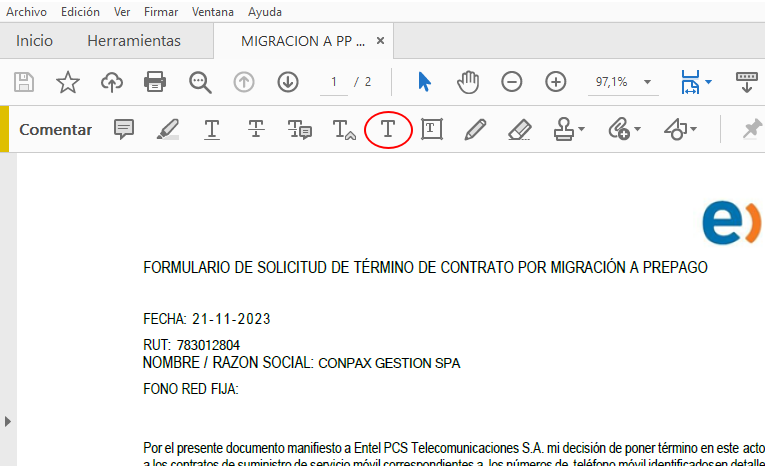Image resolution: width=765 pixels, height=466 pixels.
Task: Select the add text comment tool
Action: pyautogui.click(x=388, y=129)
